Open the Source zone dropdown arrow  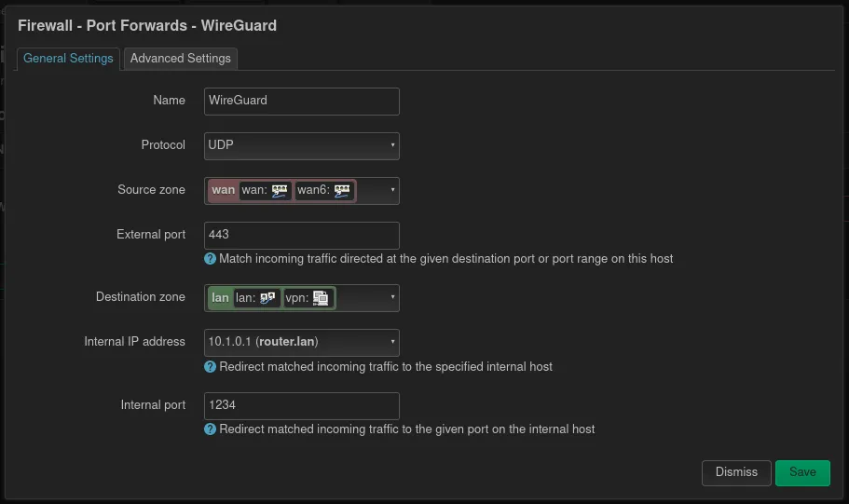pyautogui.click(x=392, y=190)
